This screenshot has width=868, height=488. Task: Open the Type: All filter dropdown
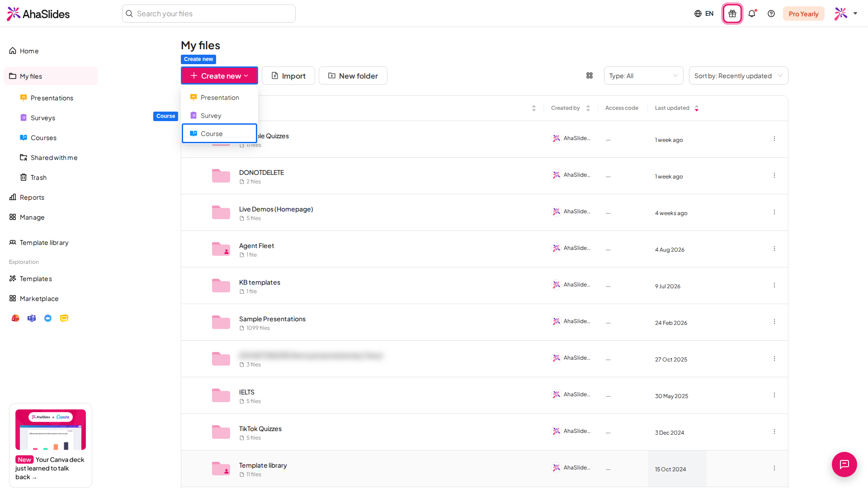click(x=643, y=75)
